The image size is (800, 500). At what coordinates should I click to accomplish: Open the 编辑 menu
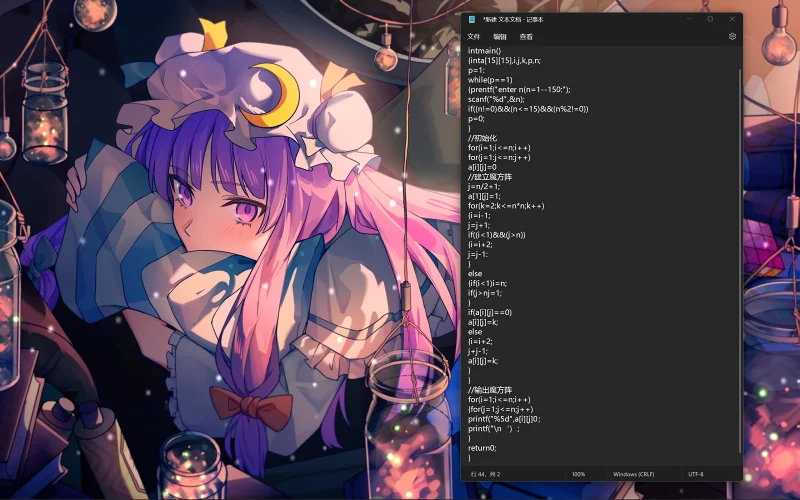[x=499, y=37]
